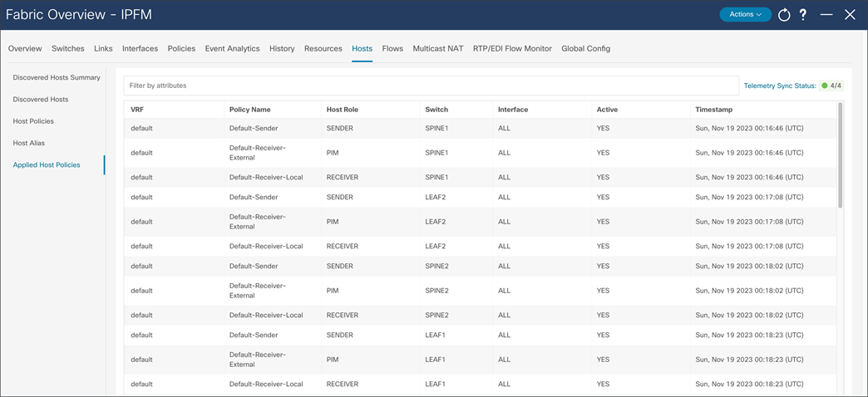This screenshot has height=397, width=868.
Task: Click LEAF1 in the Default-Sender row
Action: pos(435,335)
